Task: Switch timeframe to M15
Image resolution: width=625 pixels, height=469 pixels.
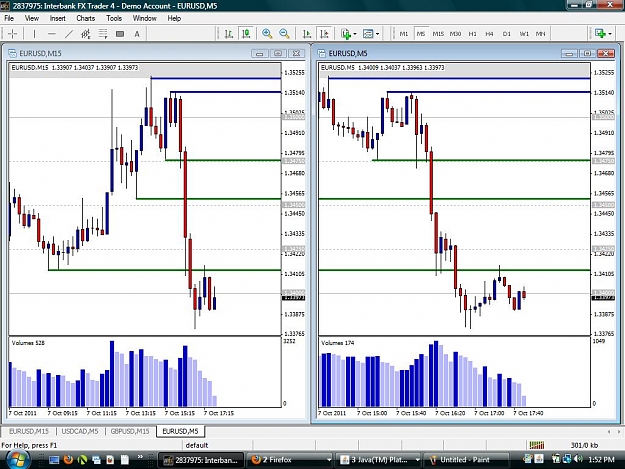Action: [438, 34]
